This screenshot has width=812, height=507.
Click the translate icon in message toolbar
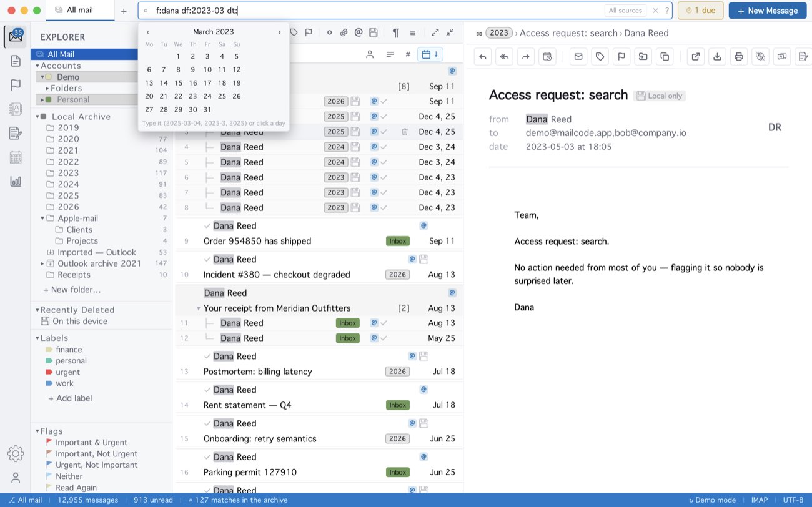pos(760,56)
